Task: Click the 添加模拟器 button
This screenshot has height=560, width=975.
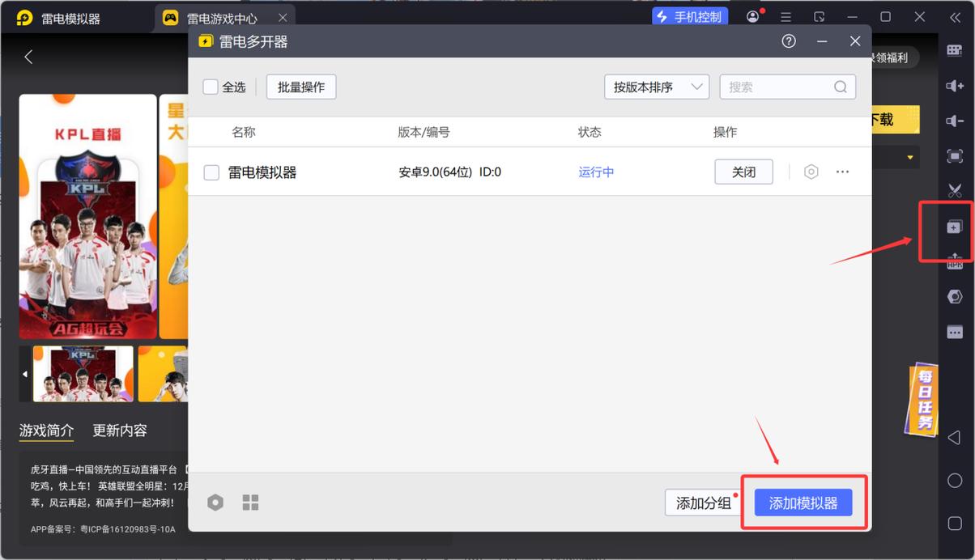Action: pyautogui.click(x=803, y=503)
